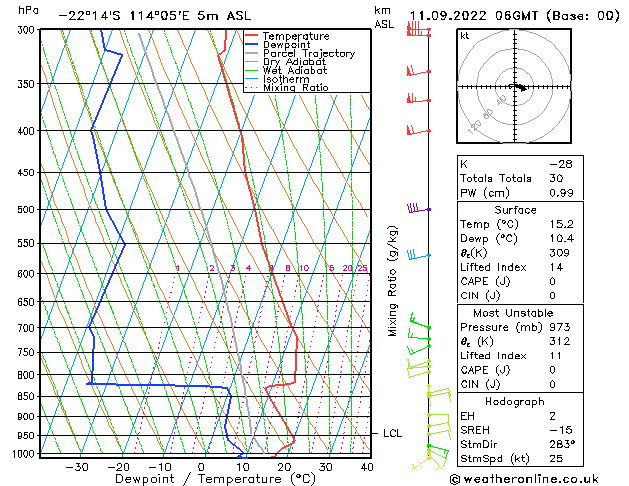This screenshot has height=486, width=629.
Task: Click the mixing ratio label 25
Action: pyautogui.click(x=363, y=268)
